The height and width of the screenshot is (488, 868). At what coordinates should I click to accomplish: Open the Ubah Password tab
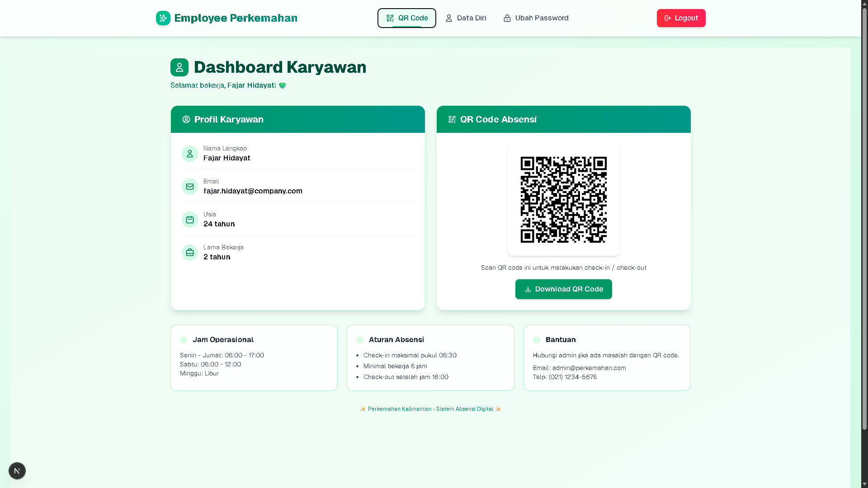[x=536, y=18]
